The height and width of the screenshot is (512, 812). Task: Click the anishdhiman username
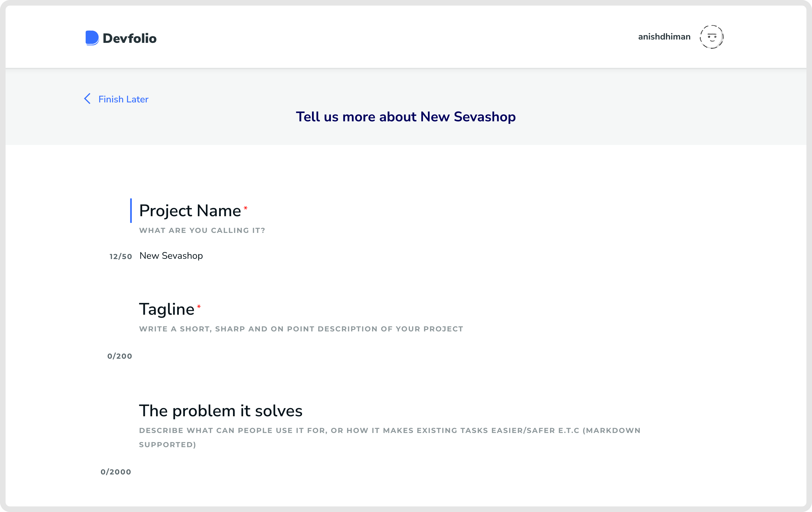(x=664, y=37)
